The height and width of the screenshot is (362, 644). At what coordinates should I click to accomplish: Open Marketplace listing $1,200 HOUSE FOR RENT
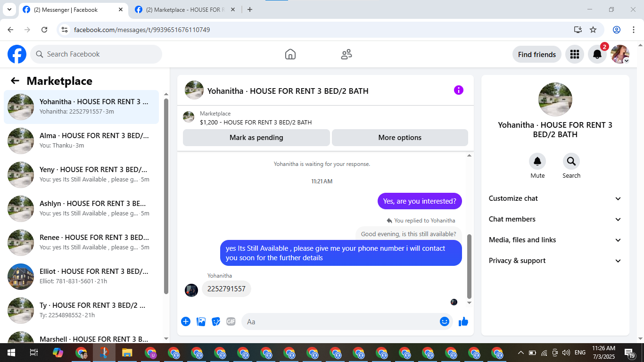[256, 122]
